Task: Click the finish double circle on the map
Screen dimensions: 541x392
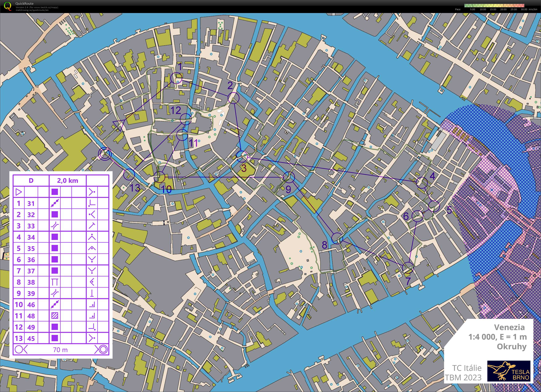Action: 105,154
